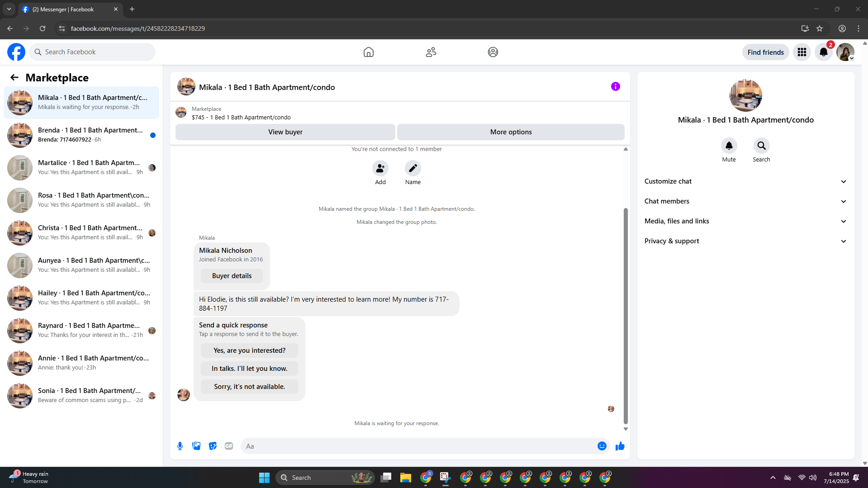This screenshot has height=488, width=868.
Task: Reload the page
Action: [43, 28]
